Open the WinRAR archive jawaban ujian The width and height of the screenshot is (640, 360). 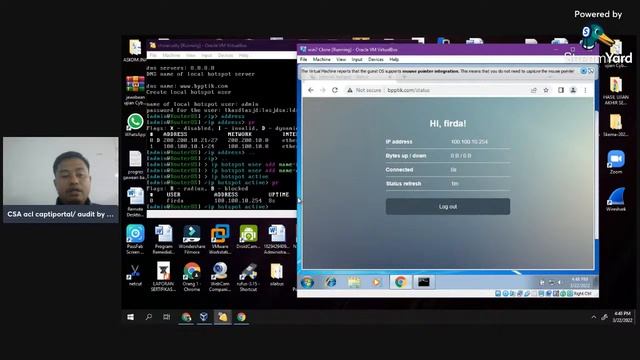135,90
